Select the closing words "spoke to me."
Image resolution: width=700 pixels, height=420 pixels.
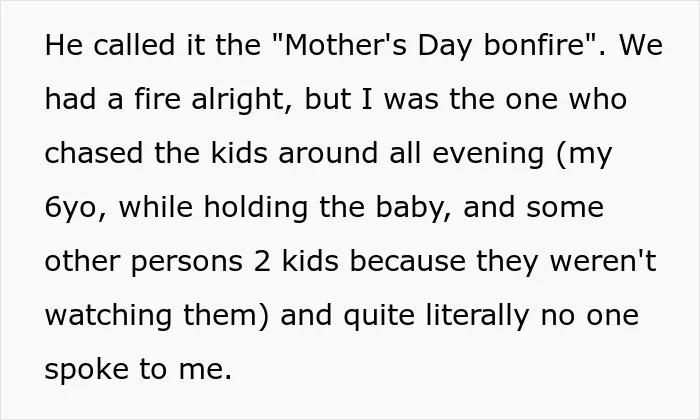pyautogui.click(x=138, y=370)
